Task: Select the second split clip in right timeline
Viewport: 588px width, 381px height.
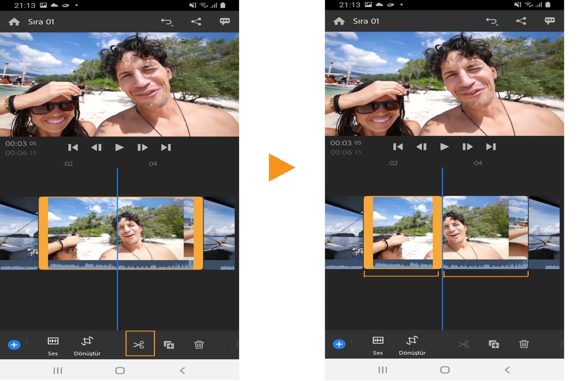Action: click(x=485, y=232)
